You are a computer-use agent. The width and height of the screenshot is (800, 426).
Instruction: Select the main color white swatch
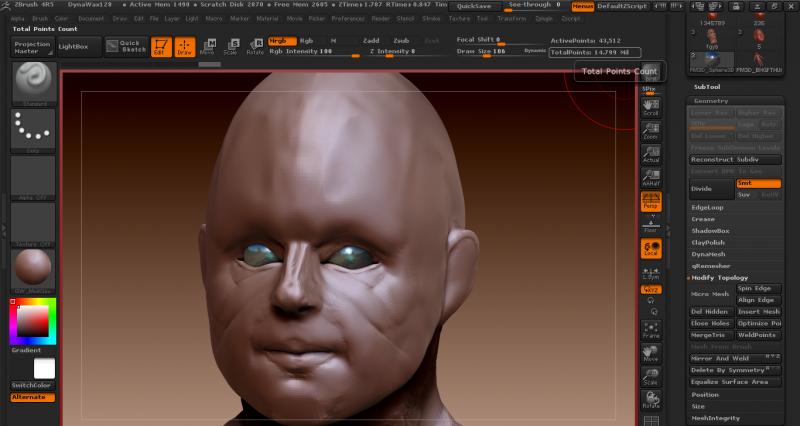pos(44,368)
